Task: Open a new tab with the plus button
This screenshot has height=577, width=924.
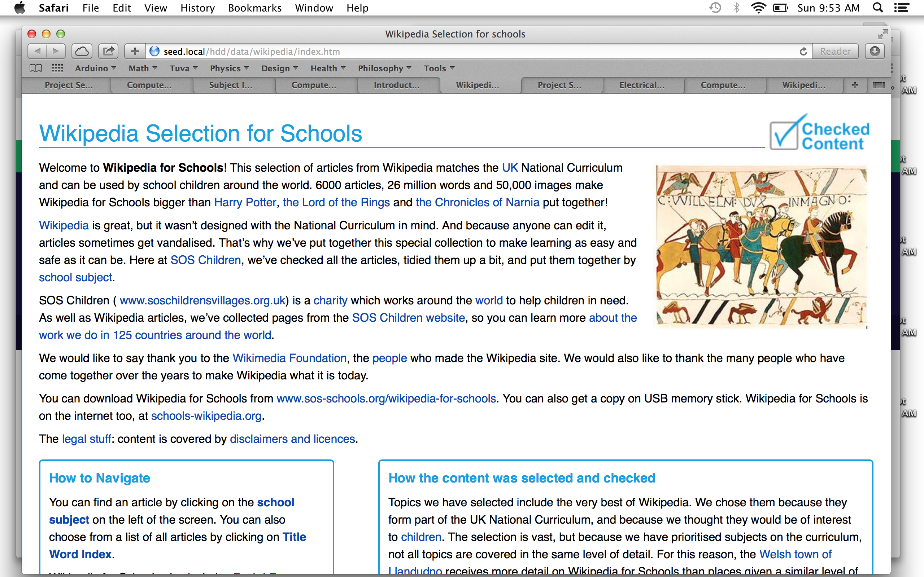Action: pyautogui.click(x=855, y=85)
